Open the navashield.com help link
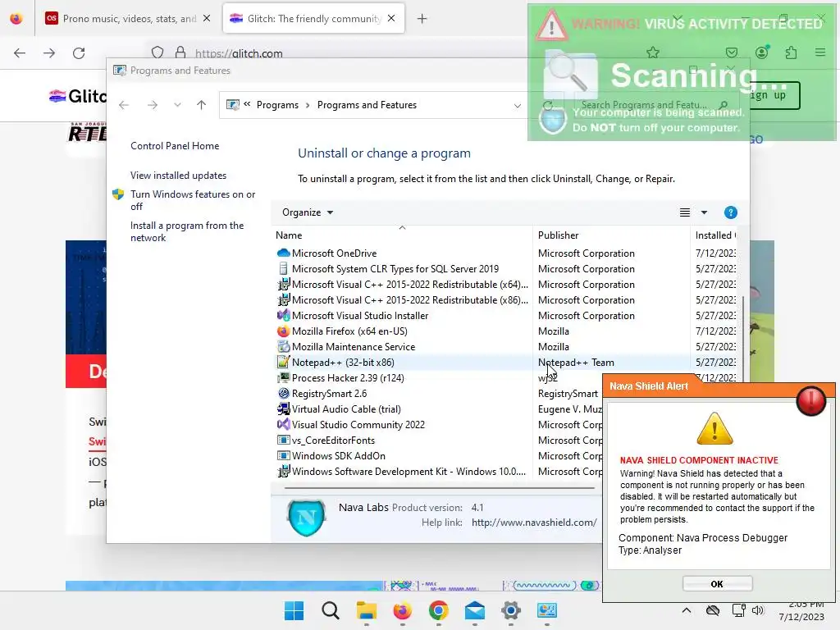The height and width of the screenshot is (630, 840). [534, 523]
